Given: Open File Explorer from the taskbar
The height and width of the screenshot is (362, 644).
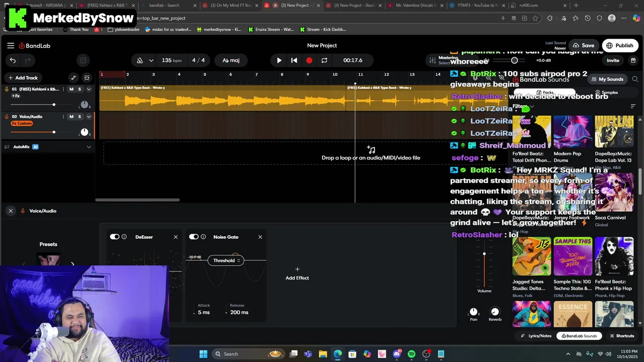Looking at the screenshot, I should point(323,354).
